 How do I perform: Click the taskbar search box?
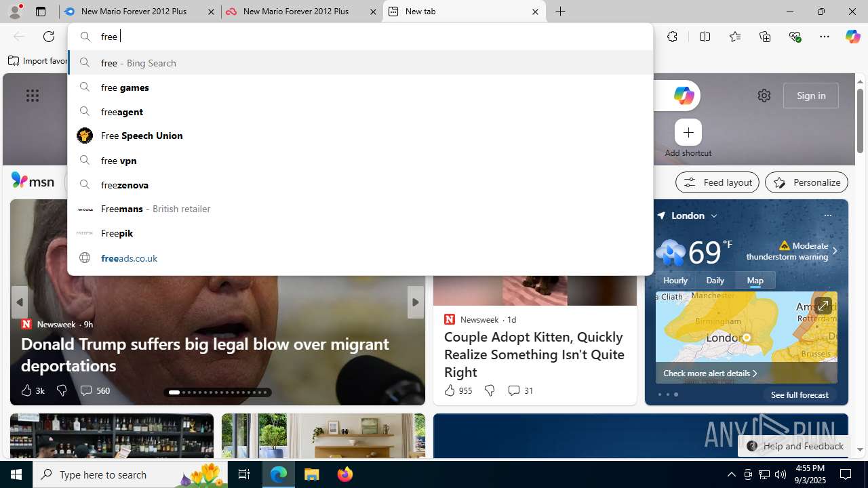(x=130, y=474)
